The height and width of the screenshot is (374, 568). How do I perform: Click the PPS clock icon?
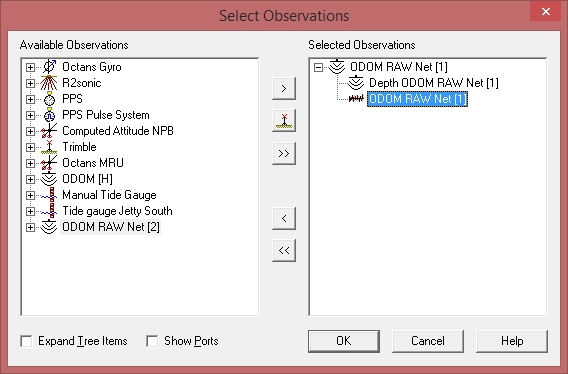(49, 99)
